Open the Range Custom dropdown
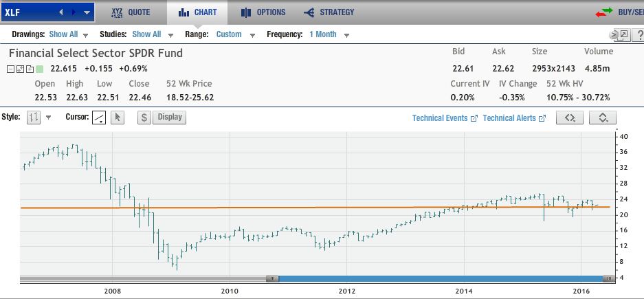Image resolution: width=644 pixels, height=299 pixels. pos(235,34)
